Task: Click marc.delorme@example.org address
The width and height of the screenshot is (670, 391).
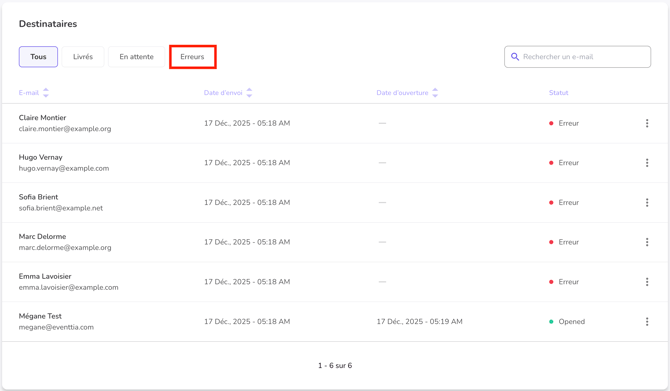Action: coord(65,247)
